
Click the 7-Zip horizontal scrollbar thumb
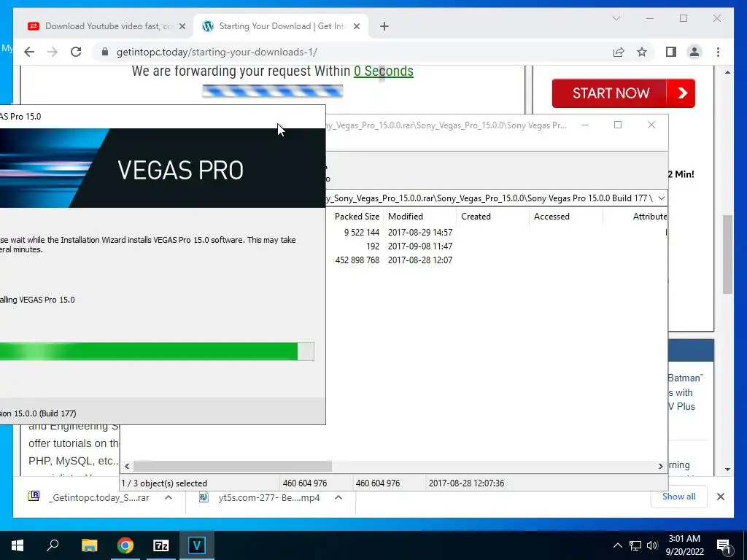pyautogui.click(x=233, y=466)
